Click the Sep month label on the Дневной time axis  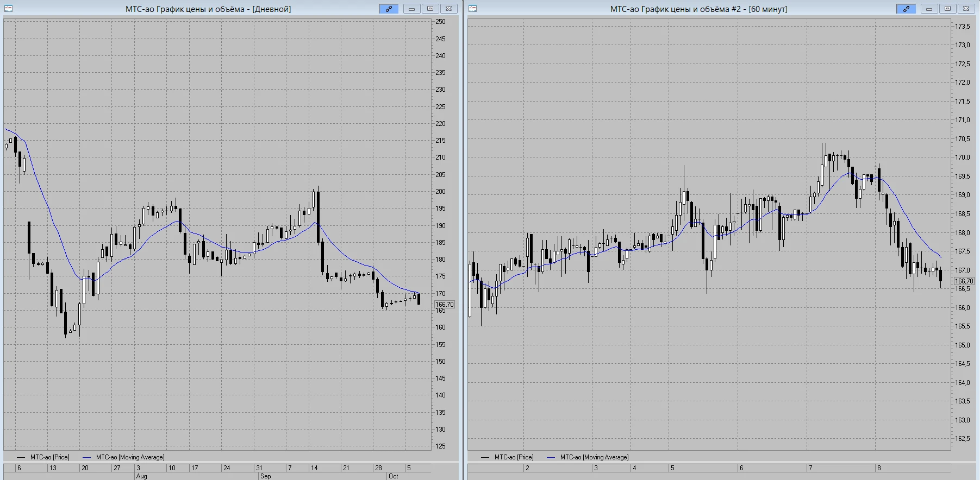(x=265, y=476)
